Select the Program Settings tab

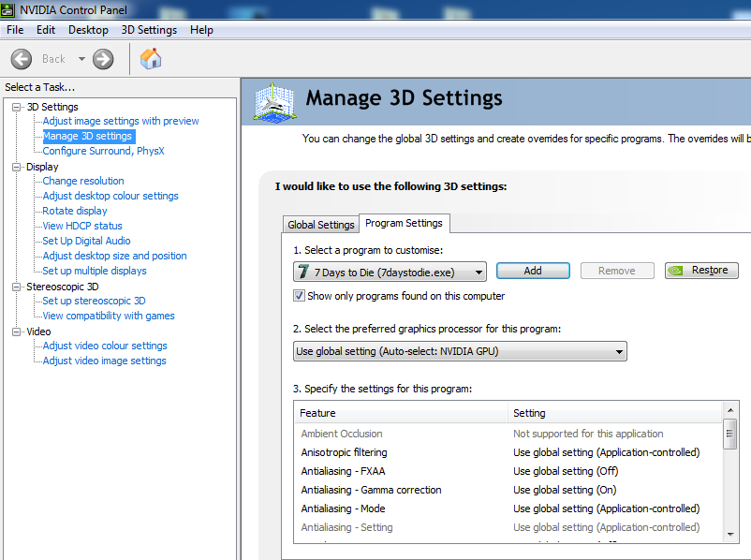click(404, 223)
